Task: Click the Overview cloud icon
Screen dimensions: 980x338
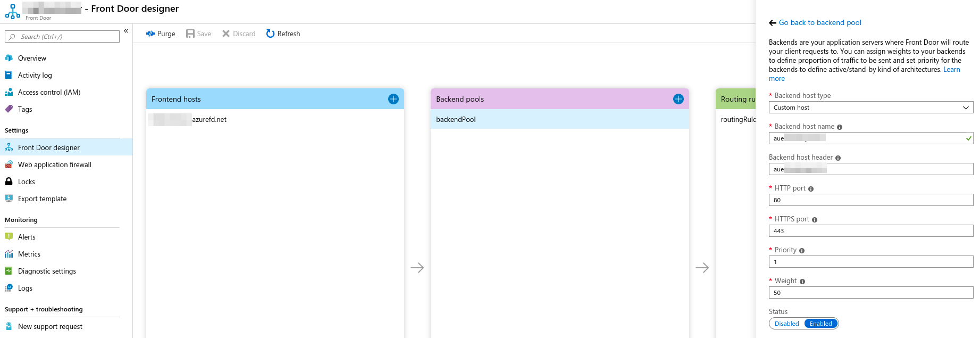Action: point(9,58)
